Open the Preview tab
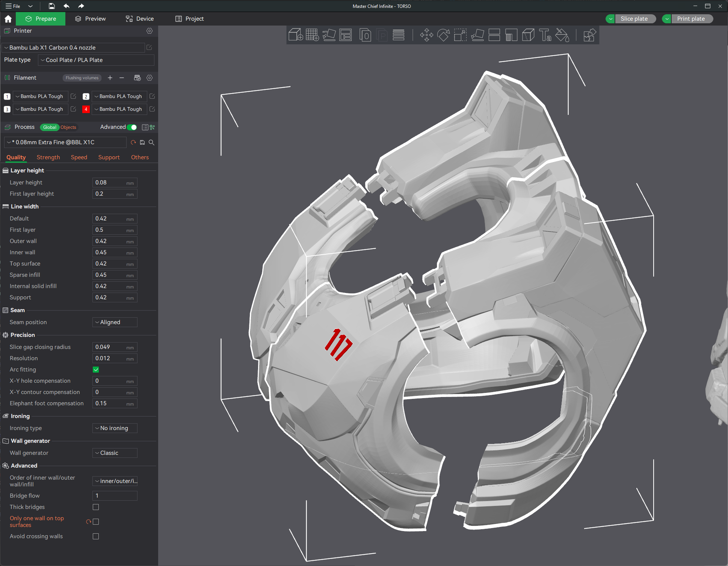728x566 pixels. click(x=91, y=19)
